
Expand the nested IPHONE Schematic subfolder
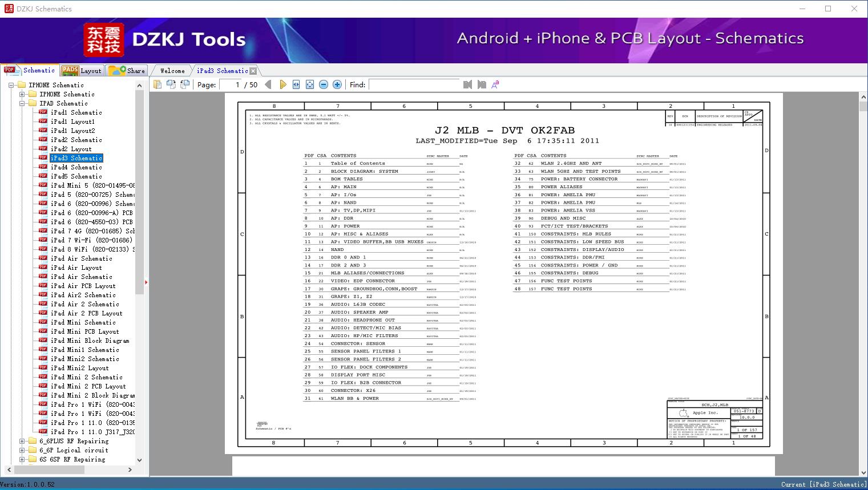tap(22, 94)
